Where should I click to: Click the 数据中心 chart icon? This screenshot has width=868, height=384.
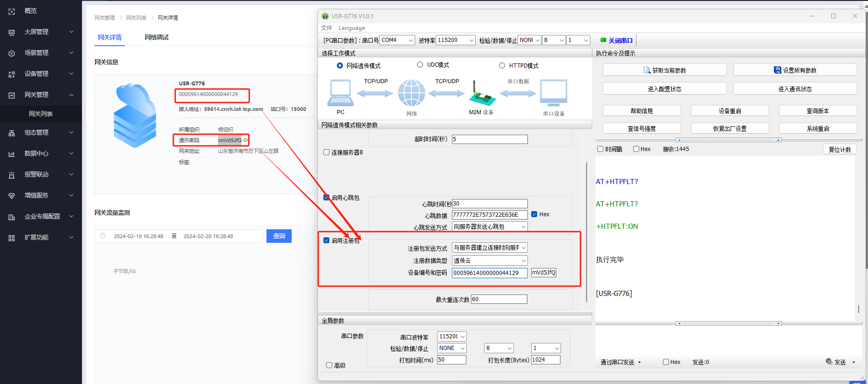(12, 154)
